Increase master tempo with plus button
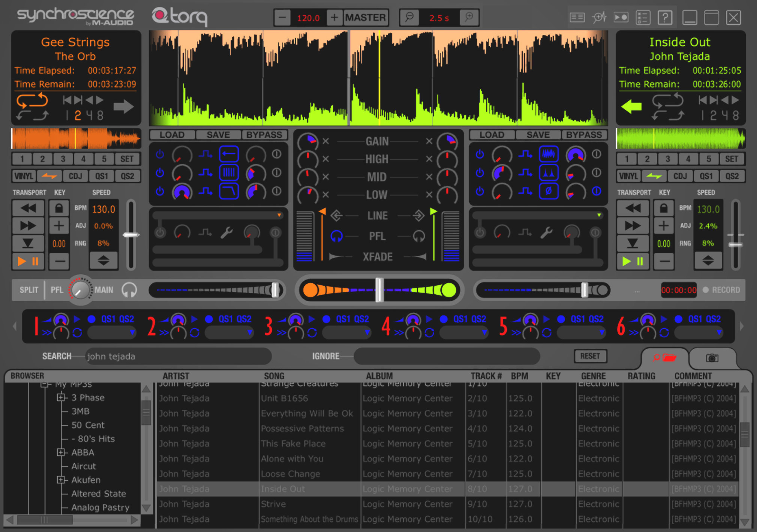This screenshot has width=757, height=532. click(334, 18)
